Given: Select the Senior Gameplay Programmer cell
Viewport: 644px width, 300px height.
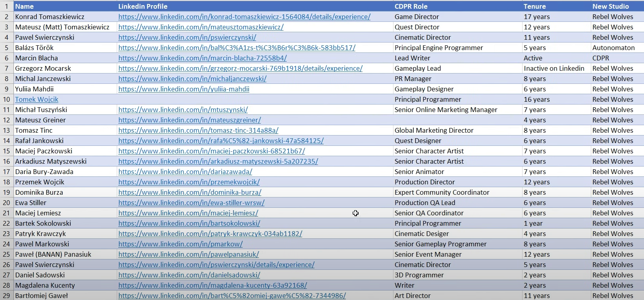Looking at the screenshot, I should coord(457,244).
